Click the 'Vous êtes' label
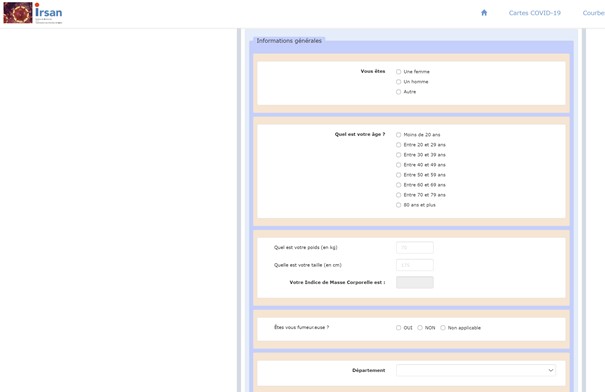The image size is (605, 392). (x=373, y=71)
